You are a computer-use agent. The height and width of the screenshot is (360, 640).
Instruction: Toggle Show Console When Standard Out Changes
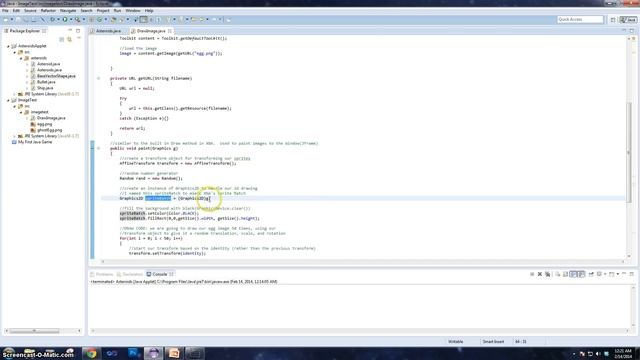[573, 274]
